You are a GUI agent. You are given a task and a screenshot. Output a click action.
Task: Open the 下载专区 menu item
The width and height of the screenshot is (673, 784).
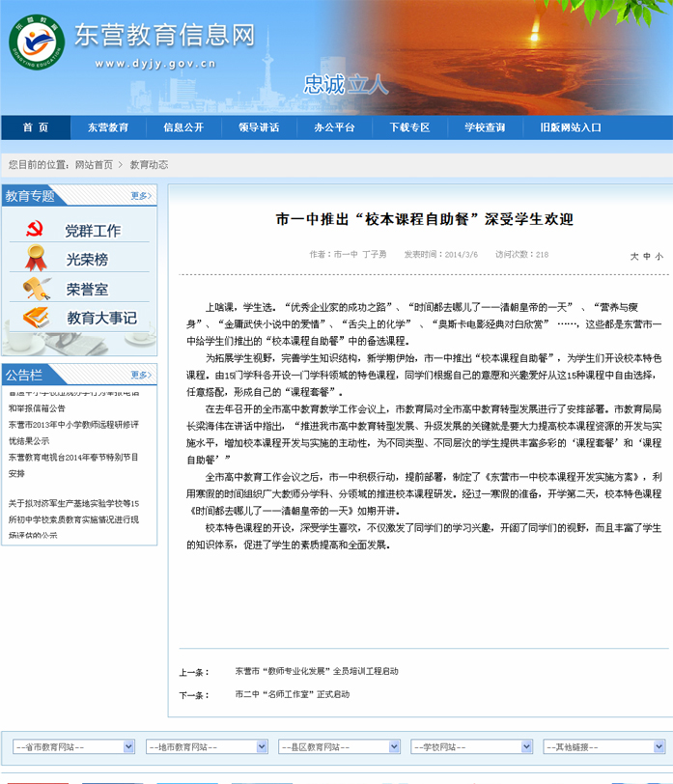click(410, 127)
